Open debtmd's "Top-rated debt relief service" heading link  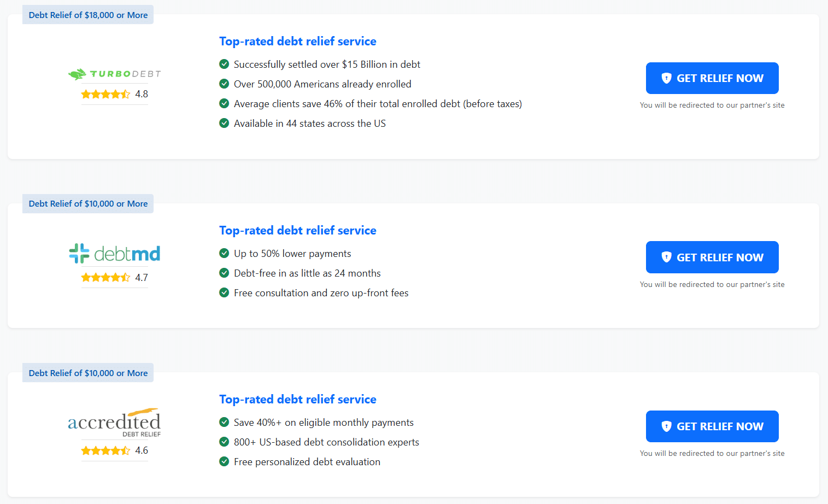tap(297, 231)
